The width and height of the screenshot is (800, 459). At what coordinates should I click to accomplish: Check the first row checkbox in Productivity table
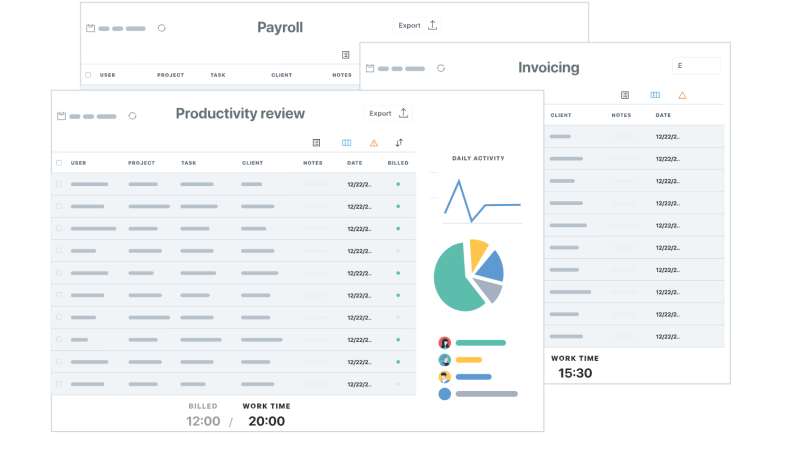(x=59, y=184)
